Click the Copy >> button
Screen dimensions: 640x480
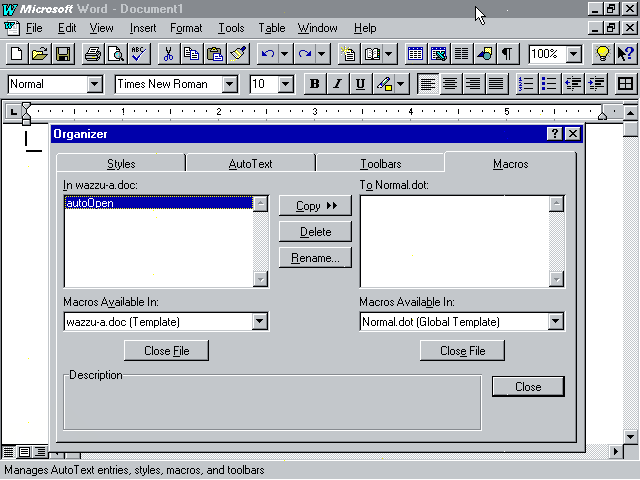tap(315, 206)
